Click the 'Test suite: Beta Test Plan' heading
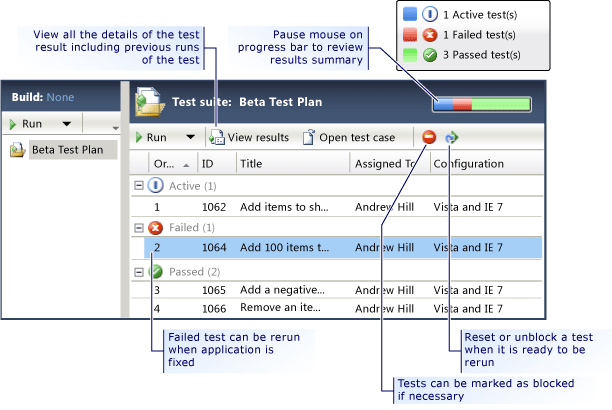 pyautogui.click(x=247, y=102)
